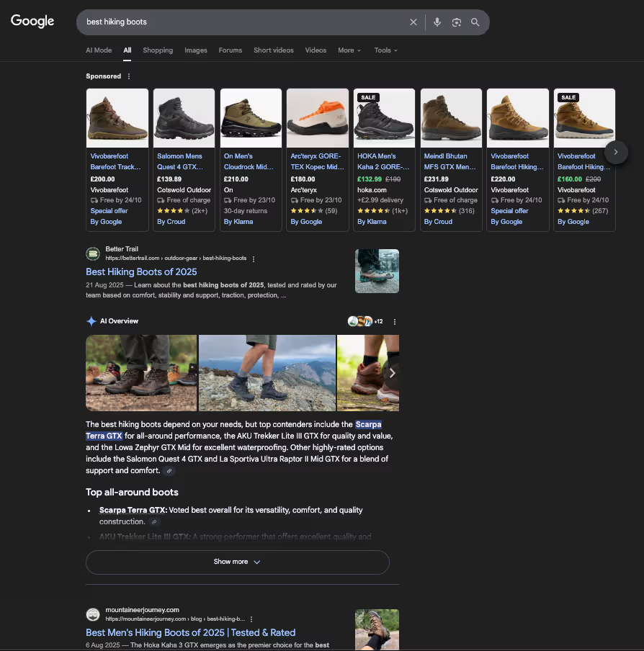
Task: Clear the search box text
Action: click(413, 22)
